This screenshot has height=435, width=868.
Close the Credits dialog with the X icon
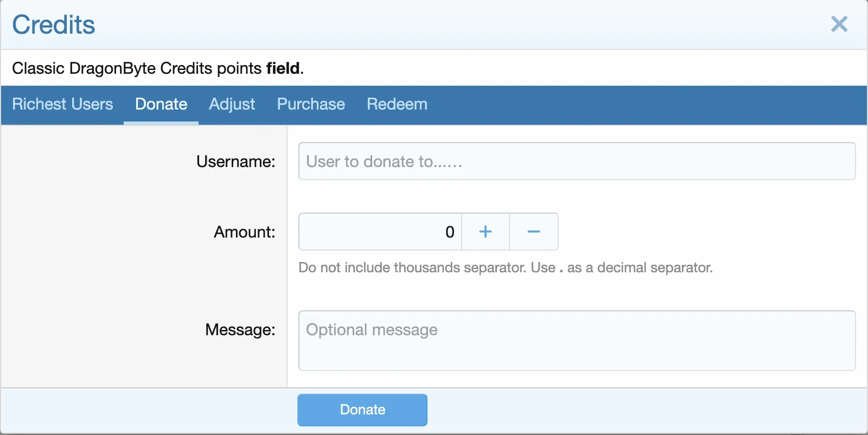(x=839, y=24)
